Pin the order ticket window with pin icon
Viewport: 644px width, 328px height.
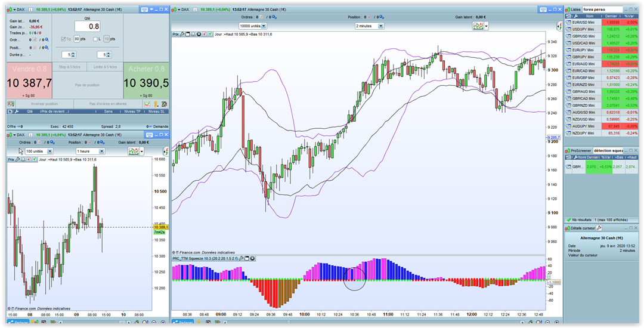[151, 9]
